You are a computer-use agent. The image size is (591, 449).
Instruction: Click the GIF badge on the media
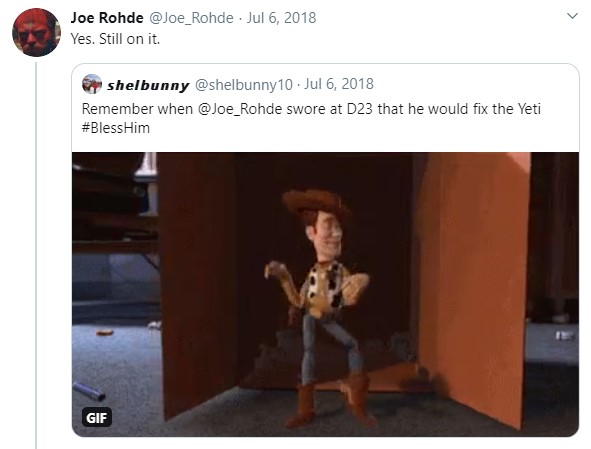[96, 417]
